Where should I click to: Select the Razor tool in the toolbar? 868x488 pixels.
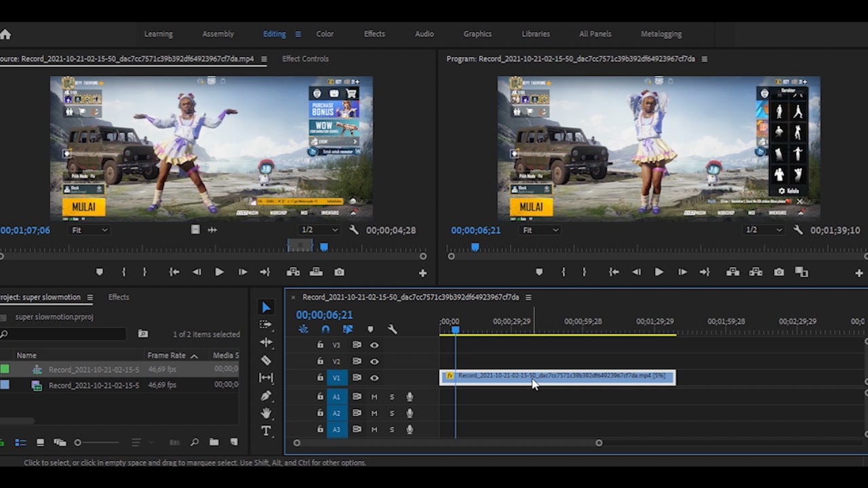(x=266, y=361)
